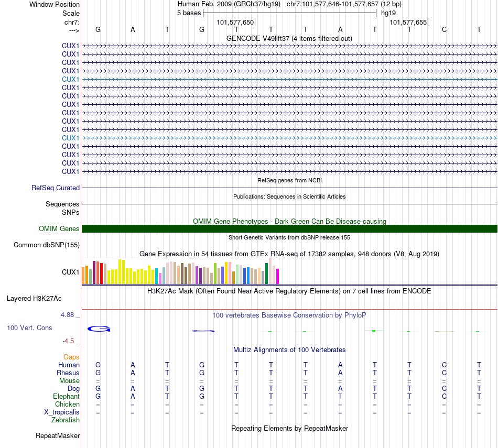498x448 pixels.
Task: Click the Sequences track label
Action: (62, 204)
